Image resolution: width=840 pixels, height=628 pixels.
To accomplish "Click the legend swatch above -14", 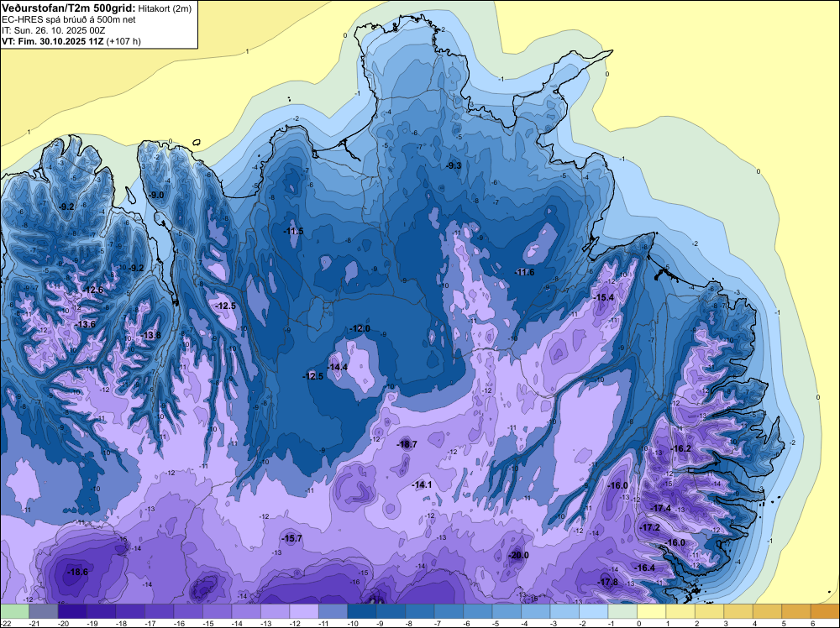I will pos(246,611).
